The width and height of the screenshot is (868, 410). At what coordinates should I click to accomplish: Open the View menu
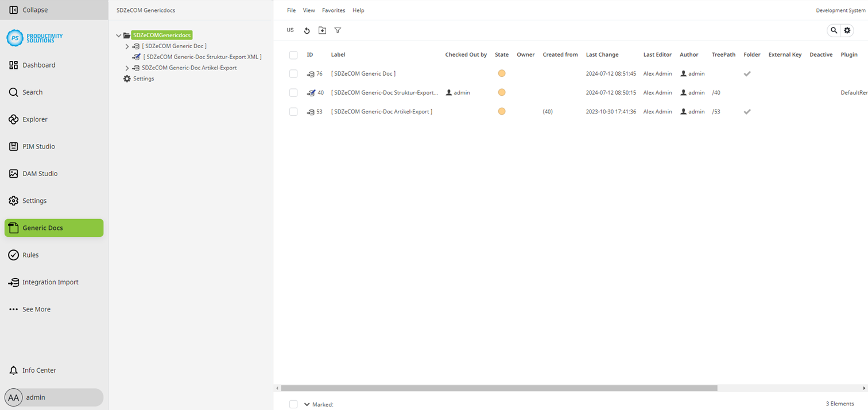click(309, 10)
